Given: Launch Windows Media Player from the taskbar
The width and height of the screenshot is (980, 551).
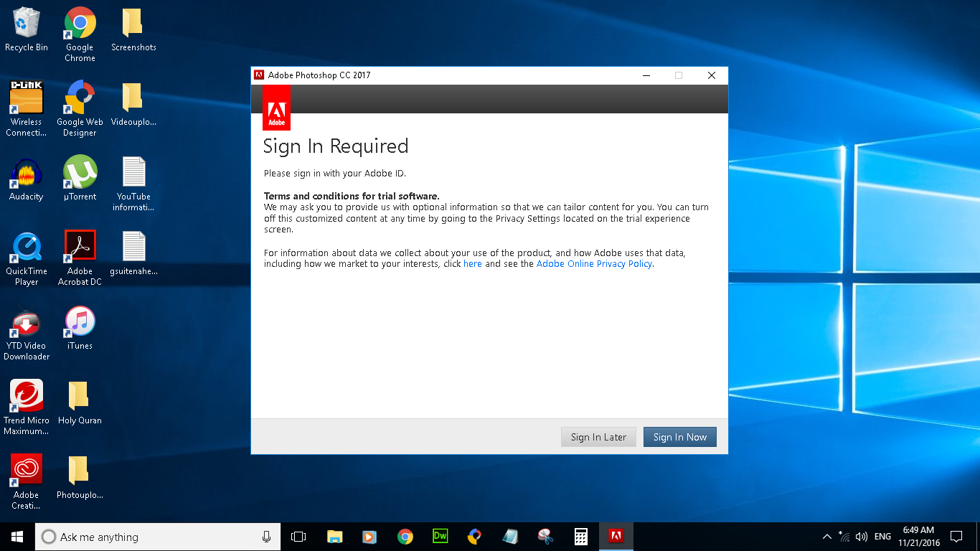Looking at the screenshot, I should click(x=369, y=537).
